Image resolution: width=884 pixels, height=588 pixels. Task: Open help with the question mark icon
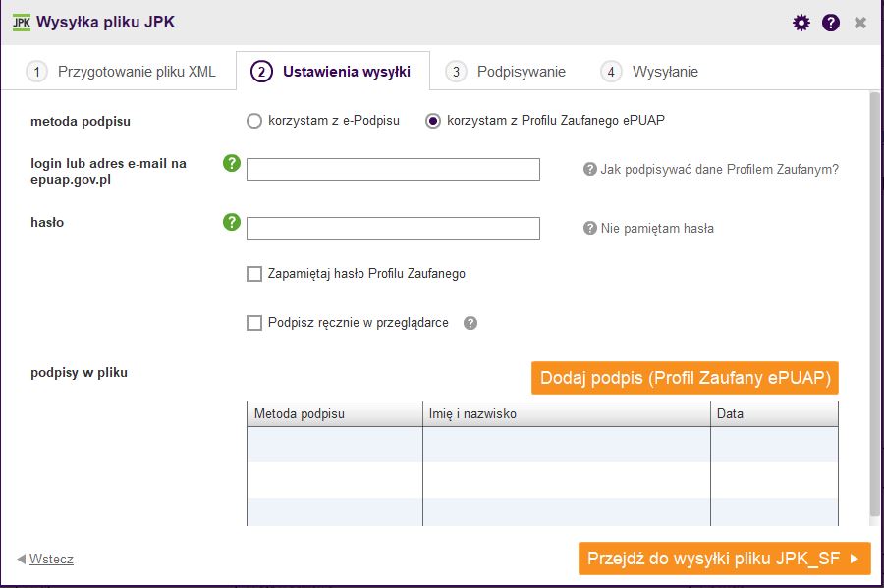click(830, 23)
